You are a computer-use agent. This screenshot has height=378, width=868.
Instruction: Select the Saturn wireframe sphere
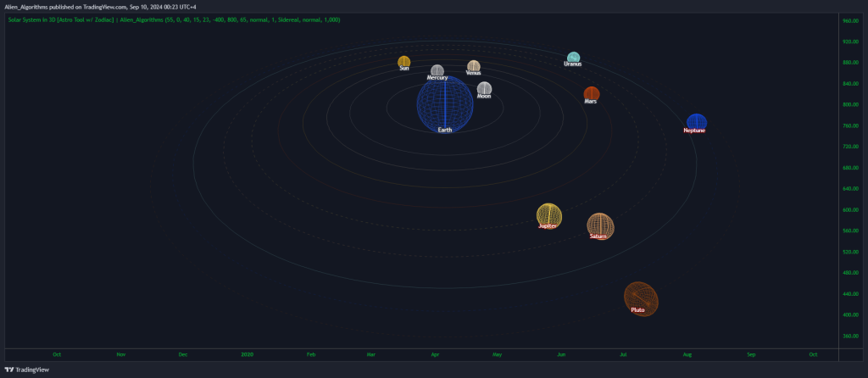601,226
